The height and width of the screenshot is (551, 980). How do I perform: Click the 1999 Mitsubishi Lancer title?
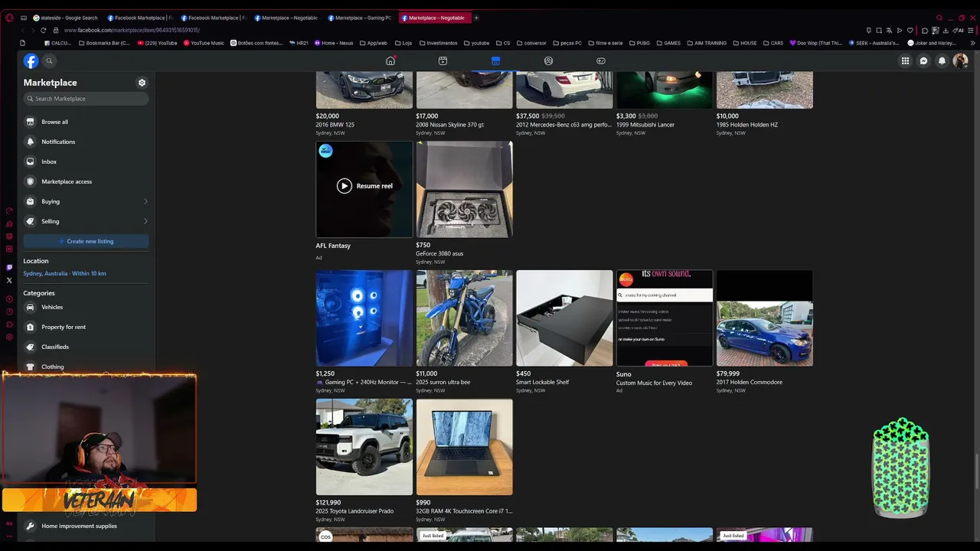point(645,125)
